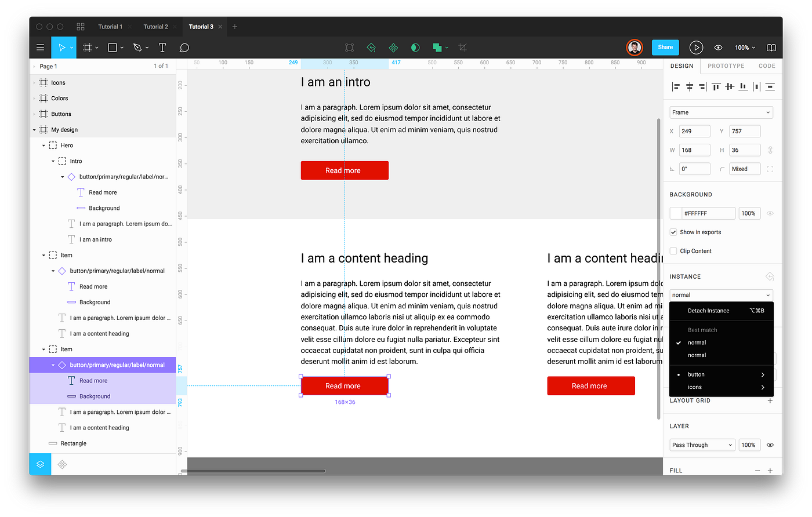Open the hamburger main menu

coord(40,48)
